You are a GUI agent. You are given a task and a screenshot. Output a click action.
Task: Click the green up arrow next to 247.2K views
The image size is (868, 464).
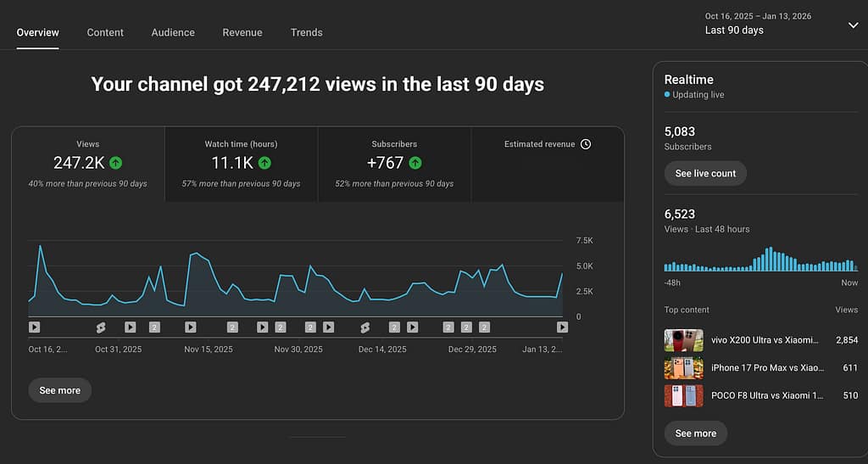(115, 163)
